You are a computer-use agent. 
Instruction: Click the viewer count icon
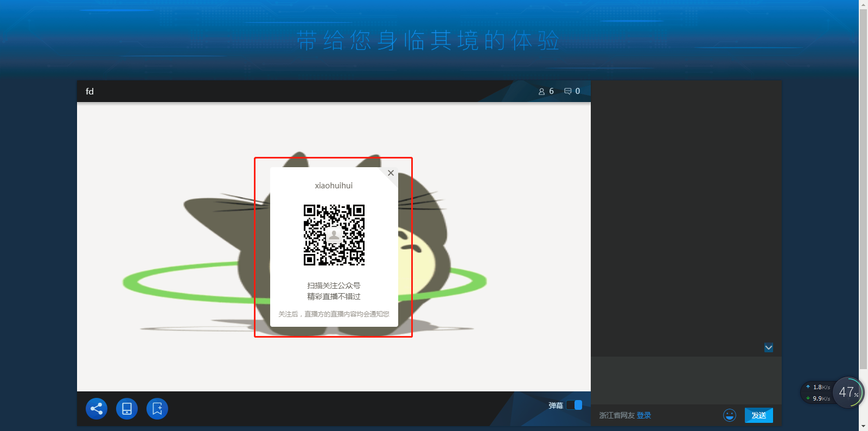click(x=541, y=92)
